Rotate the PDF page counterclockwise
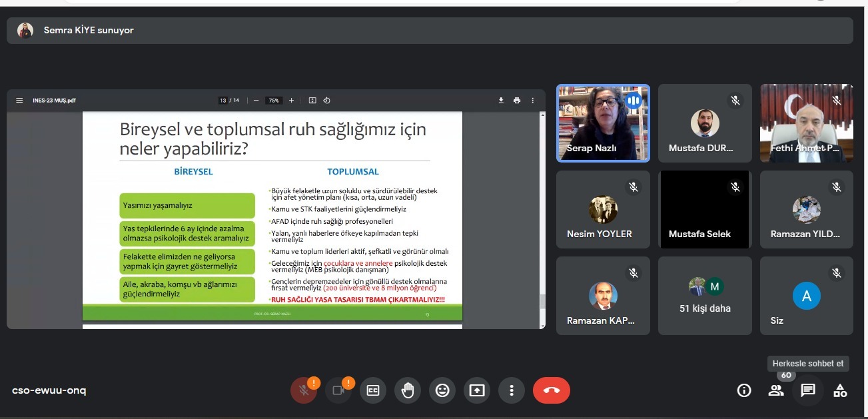 coord(326,101)
